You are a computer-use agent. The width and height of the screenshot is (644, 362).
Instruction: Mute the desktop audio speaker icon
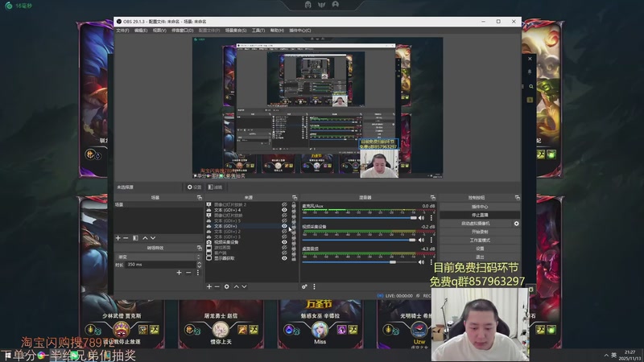421,262
